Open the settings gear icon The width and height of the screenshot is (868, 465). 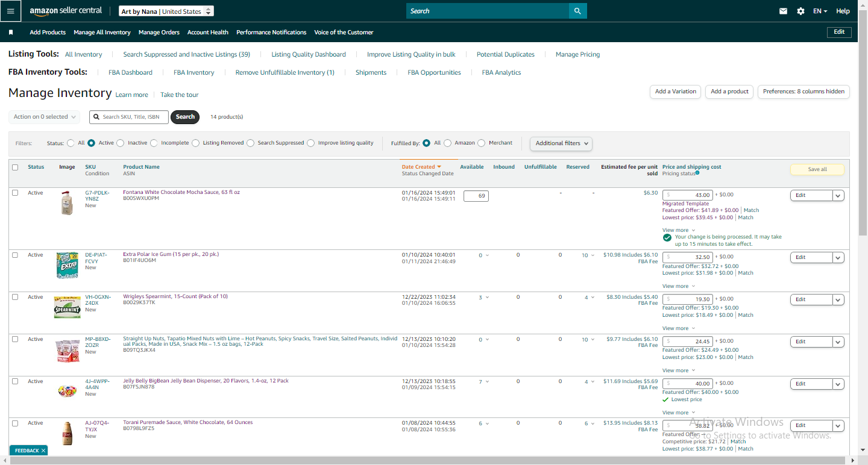(800, 11)
